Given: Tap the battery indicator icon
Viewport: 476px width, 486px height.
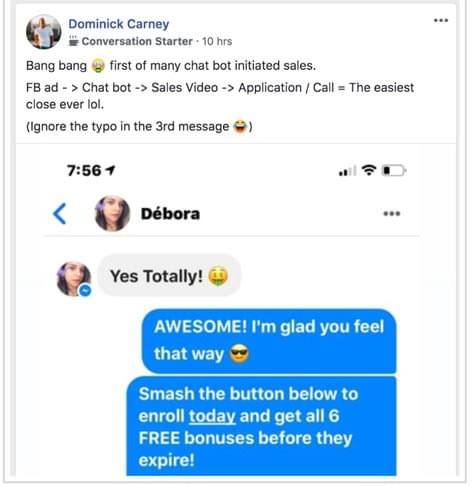Looking at the screenshot, I should 394,171.
